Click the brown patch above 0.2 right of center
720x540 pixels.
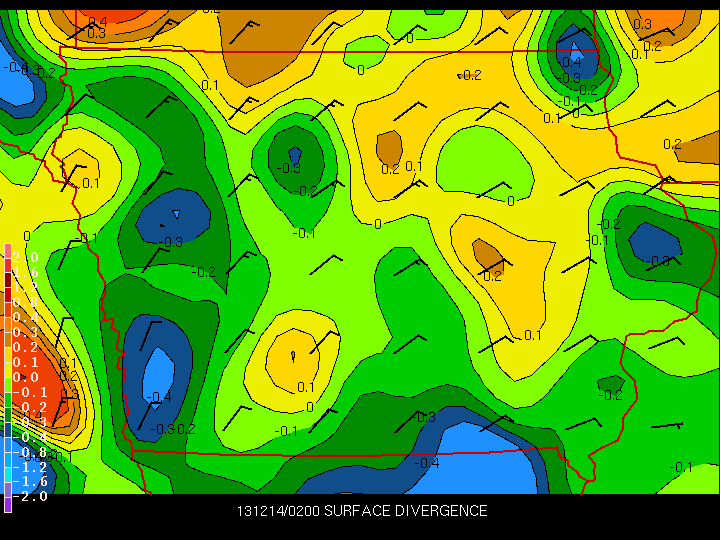point(486,253)
